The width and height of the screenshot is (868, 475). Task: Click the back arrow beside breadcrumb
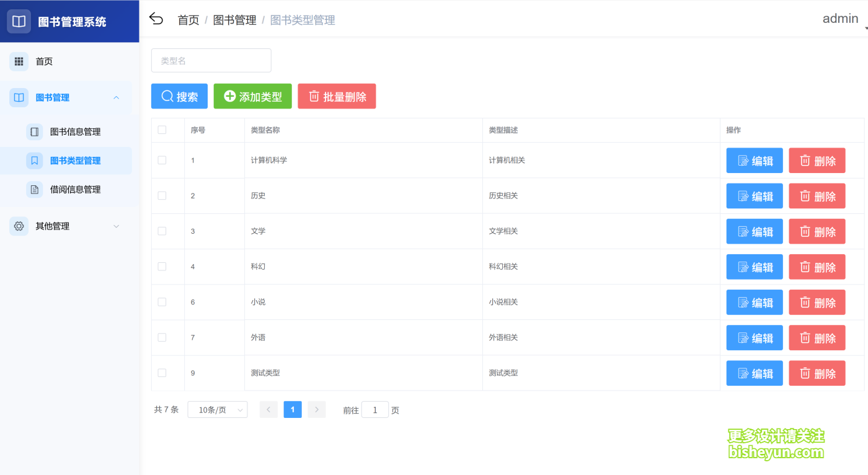(x=156, y=19)
